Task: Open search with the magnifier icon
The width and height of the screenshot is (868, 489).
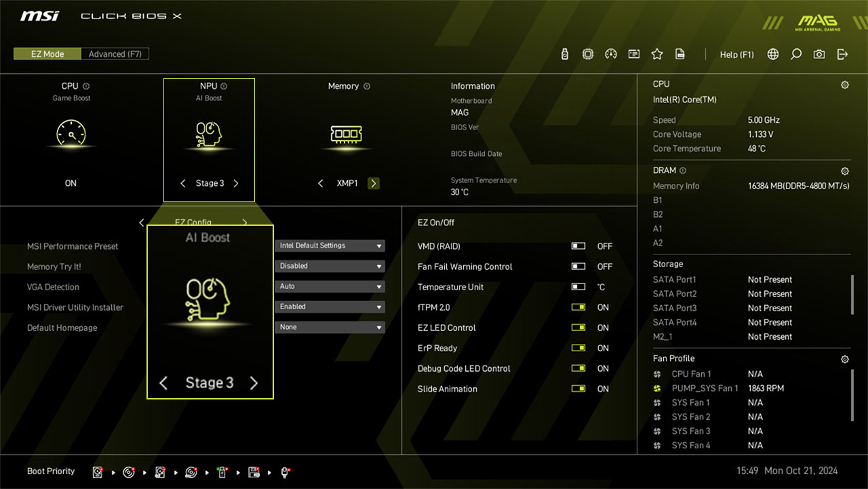Action: coord(796,54)
